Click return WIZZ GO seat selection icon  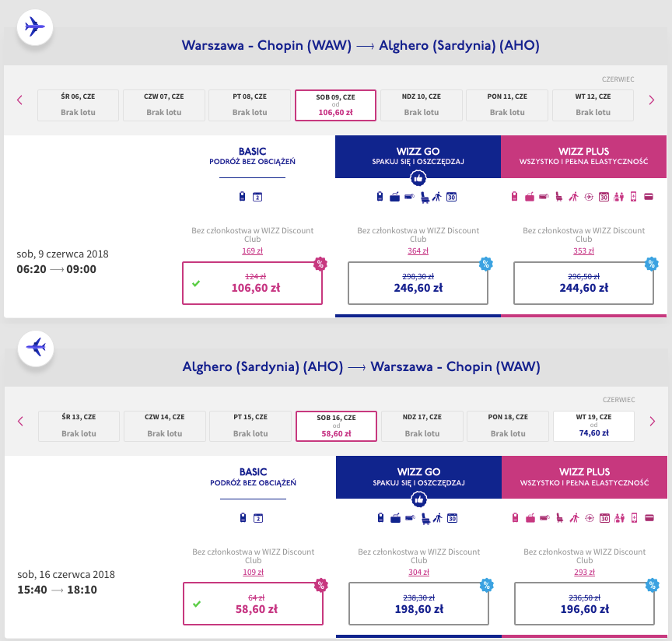pyautogui.click(x=425, y=518)
